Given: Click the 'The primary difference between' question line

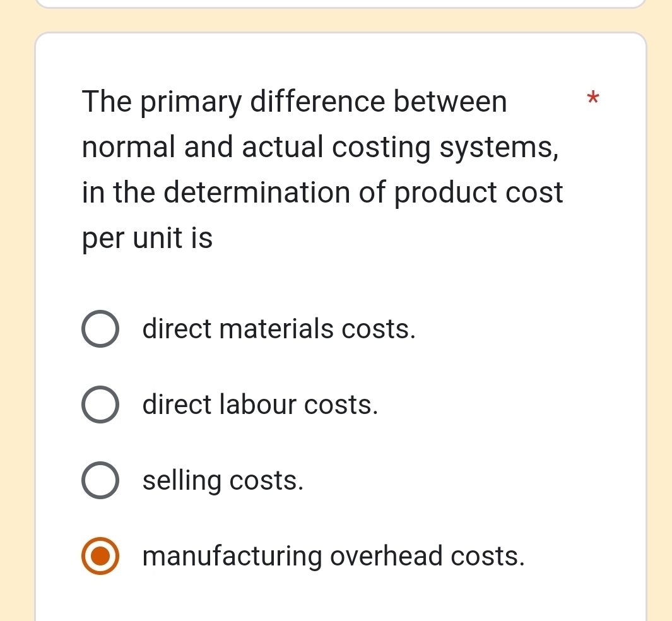Looking at the screenshot, I should [295, 102].
